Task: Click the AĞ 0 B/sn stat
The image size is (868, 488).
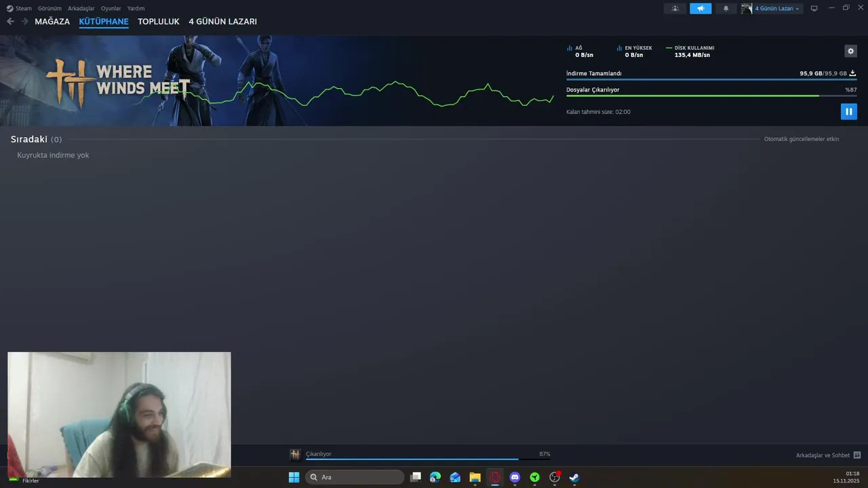Action: 580,52
